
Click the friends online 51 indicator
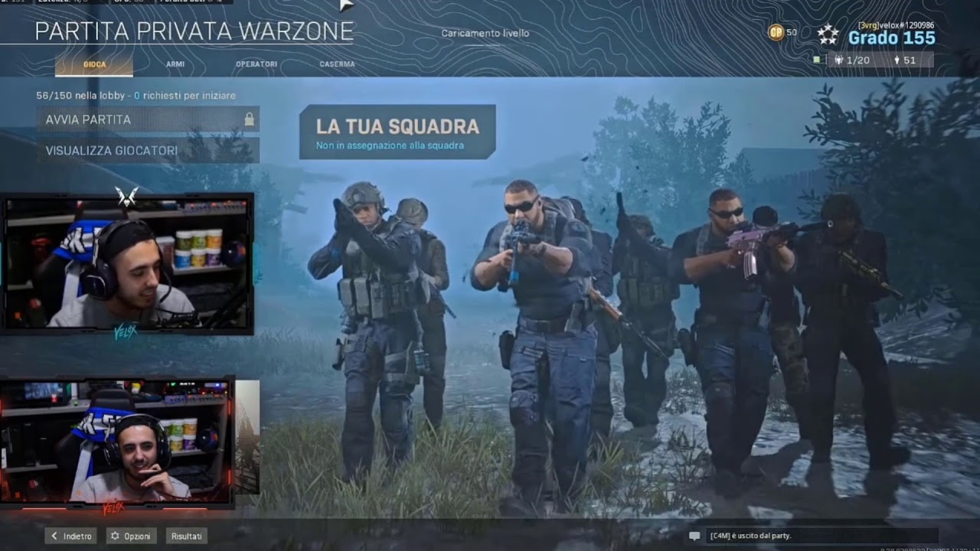pyautogui.click(x=904, y=60)
